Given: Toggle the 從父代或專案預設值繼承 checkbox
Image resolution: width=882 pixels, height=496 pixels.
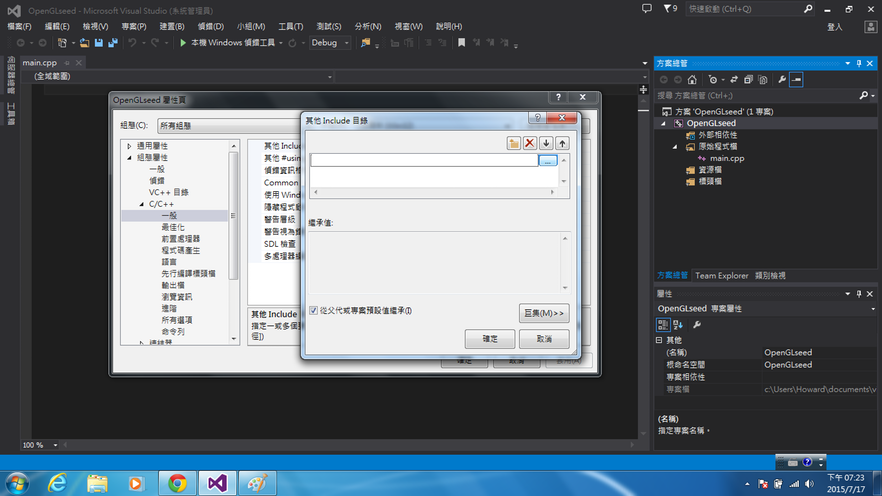Looking at the screenshot, I should click(313, 310).
